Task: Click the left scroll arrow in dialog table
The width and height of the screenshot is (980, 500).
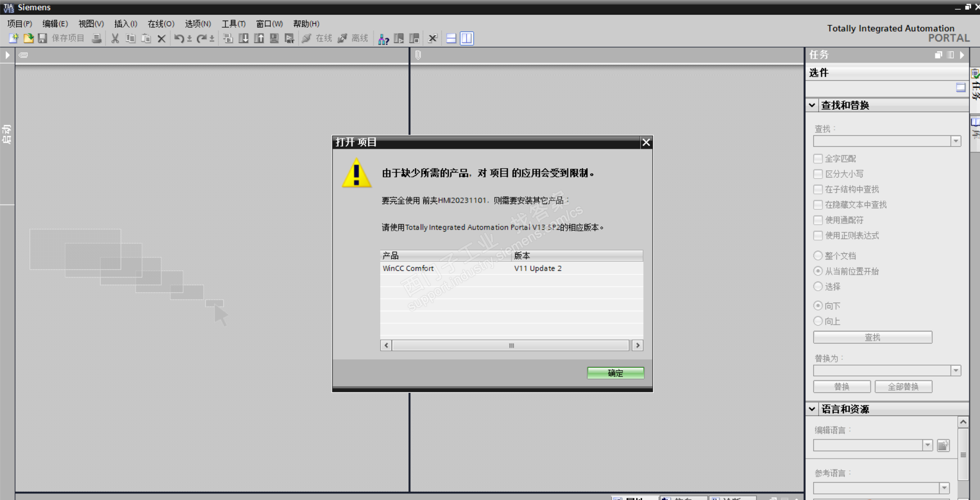Action: point(386,346)
